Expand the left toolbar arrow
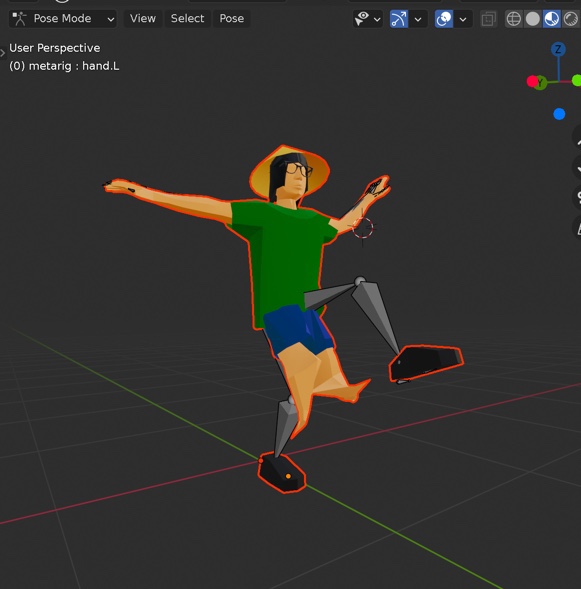This screenshot has height=589, width=581. pyautogui.click(x=3, y=53)
